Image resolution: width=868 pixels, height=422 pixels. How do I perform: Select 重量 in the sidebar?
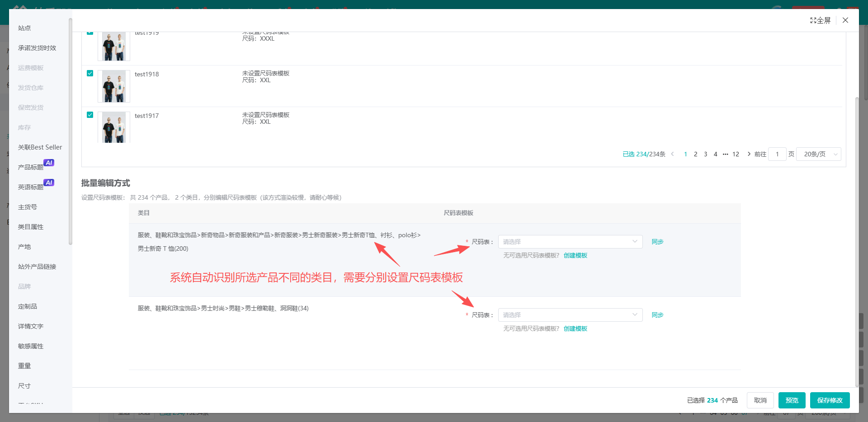[x=24, y=366]
